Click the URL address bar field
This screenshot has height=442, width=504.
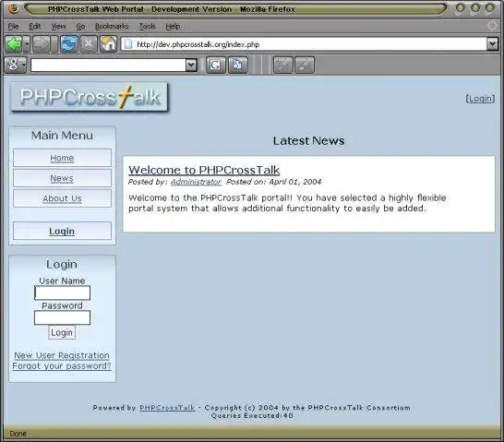[304, 44]
